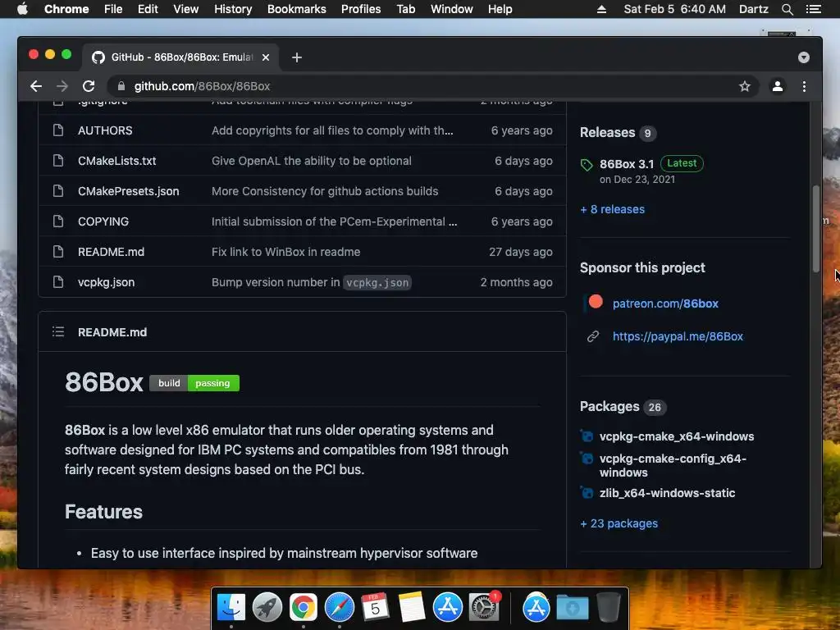
Task: Click the file icon beside COPYING
Action: (58, 221)
